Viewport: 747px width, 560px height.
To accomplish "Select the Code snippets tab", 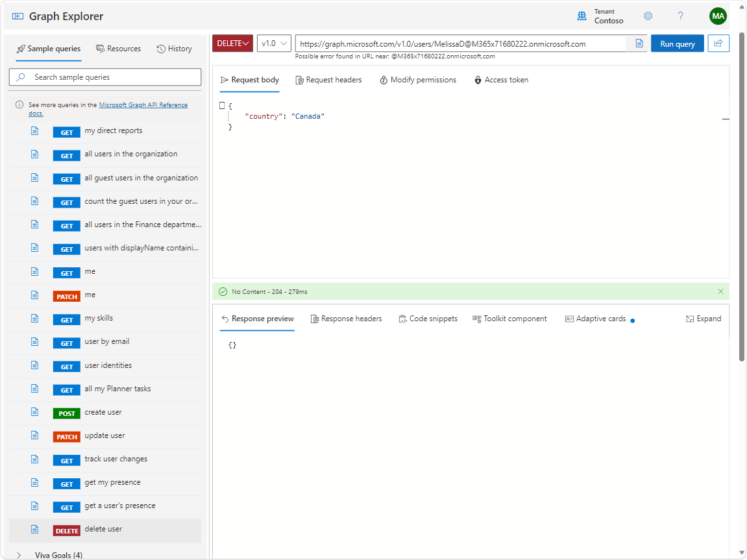I will pyautogui.click(x=428, y=319).
